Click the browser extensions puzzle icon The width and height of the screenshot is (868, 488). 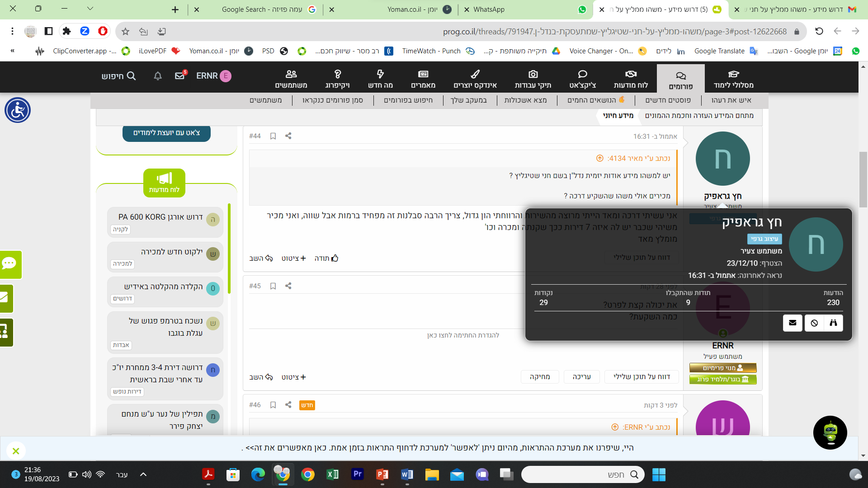click(x=67, y=31)
